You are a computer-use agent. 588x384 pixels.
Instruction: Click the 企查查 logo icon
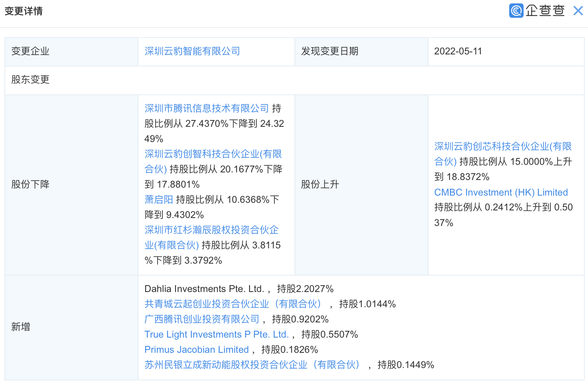[x=516, y=10]
